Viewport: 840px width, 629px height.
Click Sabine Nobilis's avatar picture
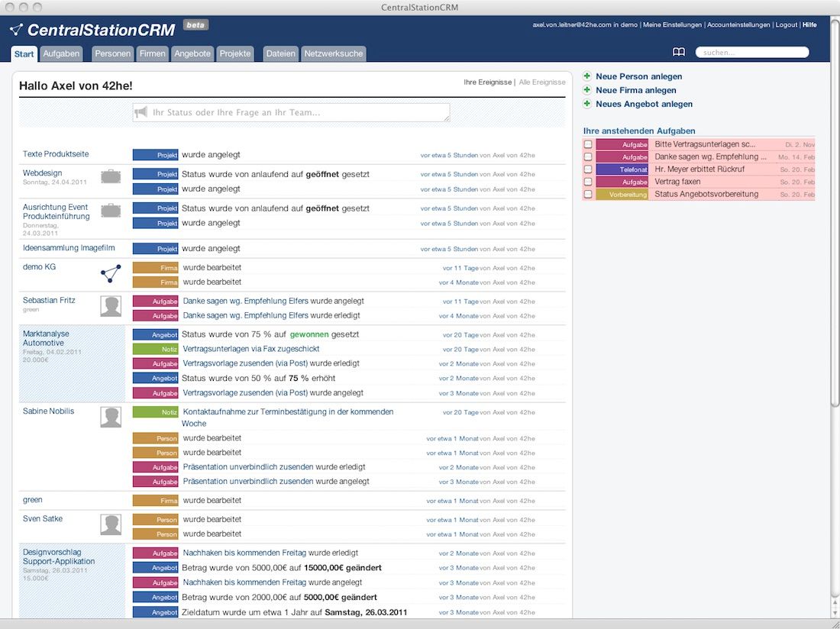click(111, 417)
